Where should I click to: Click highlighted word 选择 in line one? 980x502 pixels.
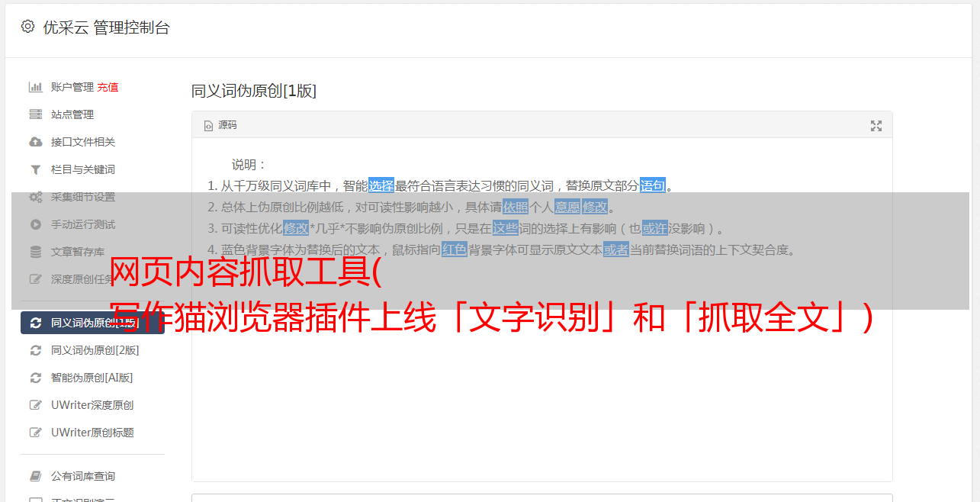click(381, 185)
